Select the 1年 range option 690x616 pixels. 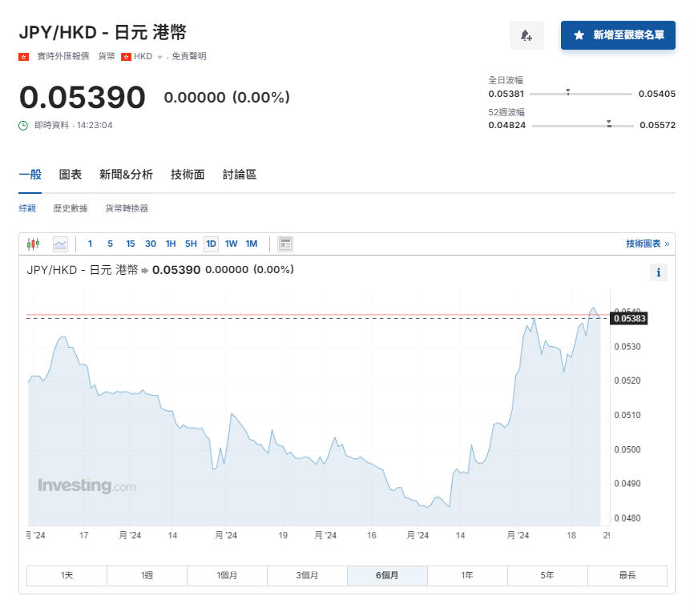467,575
